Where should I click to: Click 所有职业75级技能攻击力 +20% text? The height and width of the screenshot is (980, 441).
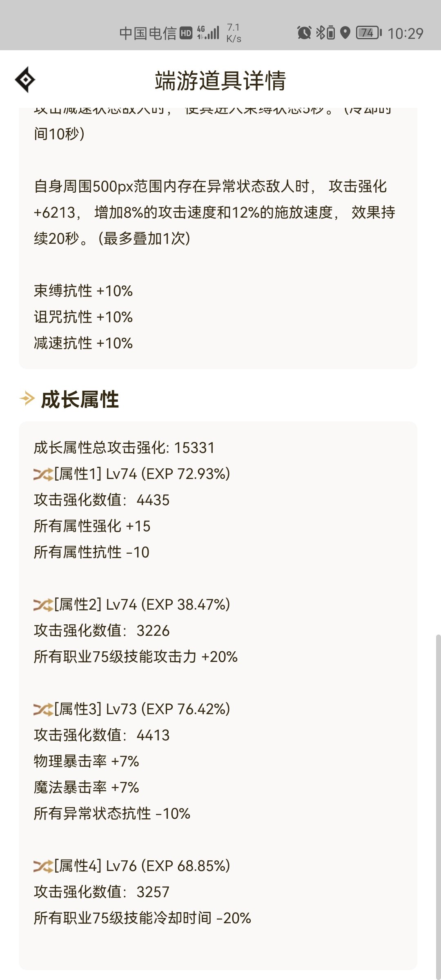pos(136,657)
